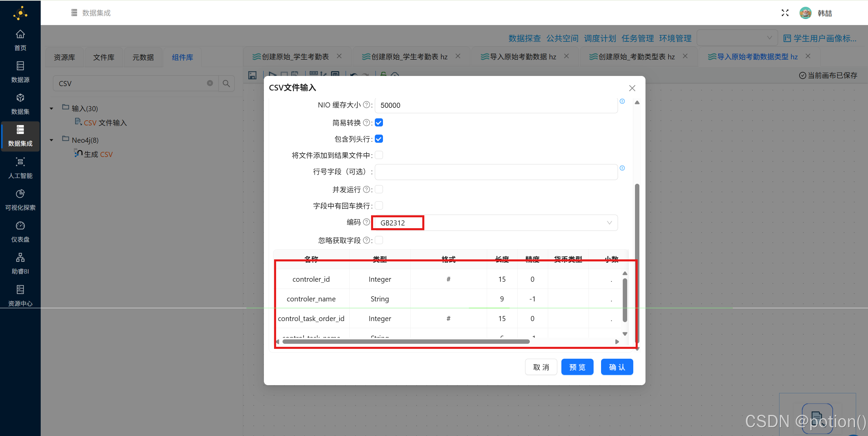
Task: Close the CSV文件输入 dialog
Action: point(632,88)
